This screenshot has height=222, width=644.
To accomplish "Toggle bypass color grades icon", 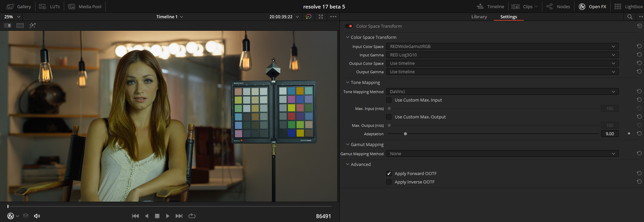I will [308, 17].
